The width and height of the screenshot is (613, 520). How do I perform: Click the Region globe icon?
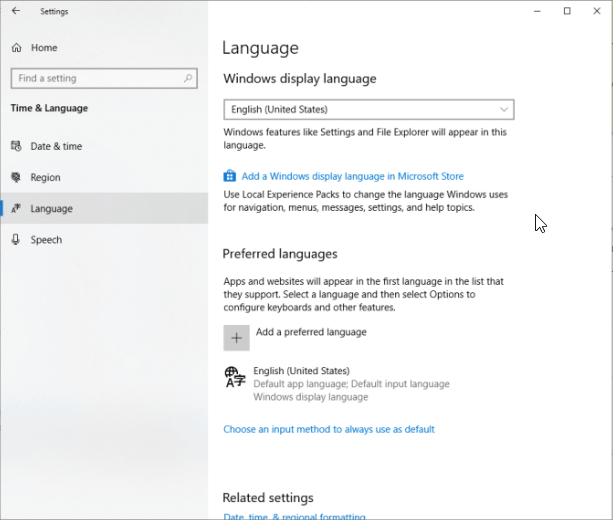click(x=16, y=178)
